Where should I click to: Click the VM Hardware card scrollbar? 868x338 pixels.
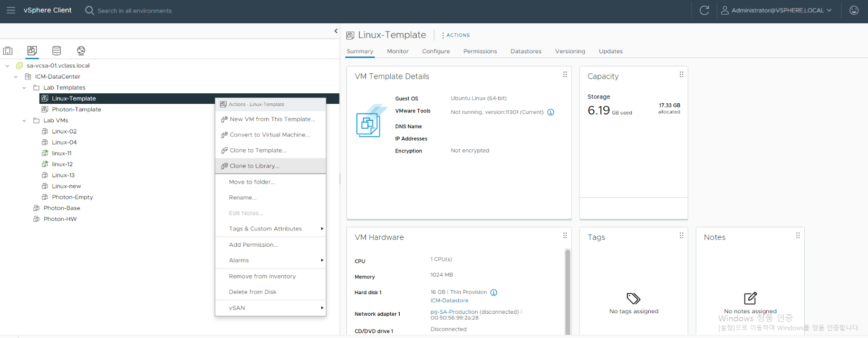click(x=568, y=292)
